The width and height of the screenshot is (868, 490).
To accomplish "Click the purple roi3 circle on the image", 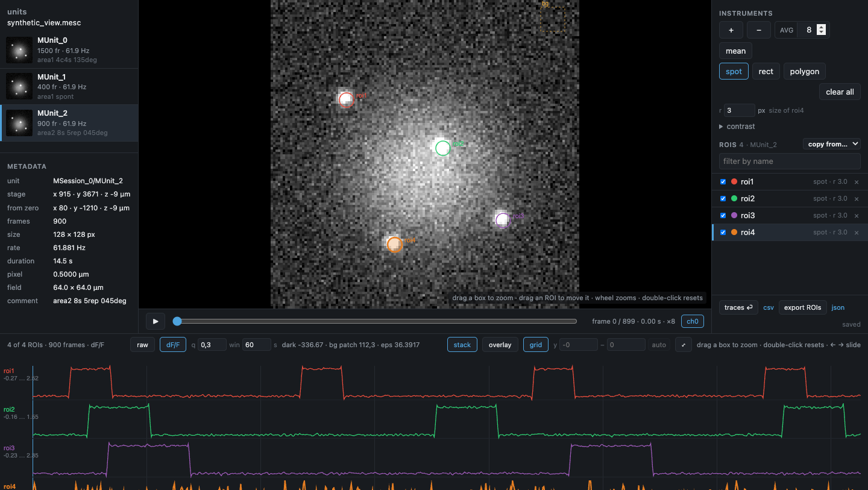I will tap(503, 220).
